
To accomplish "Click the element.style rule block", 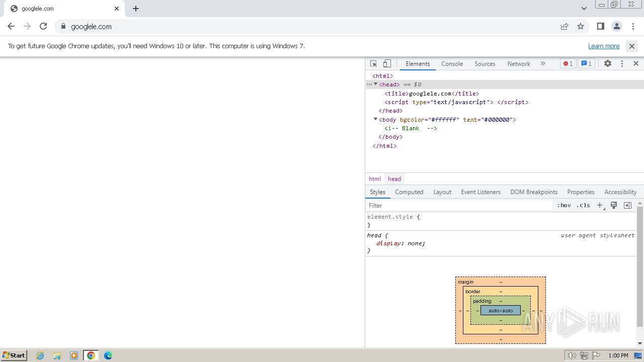I will point(501,221).
